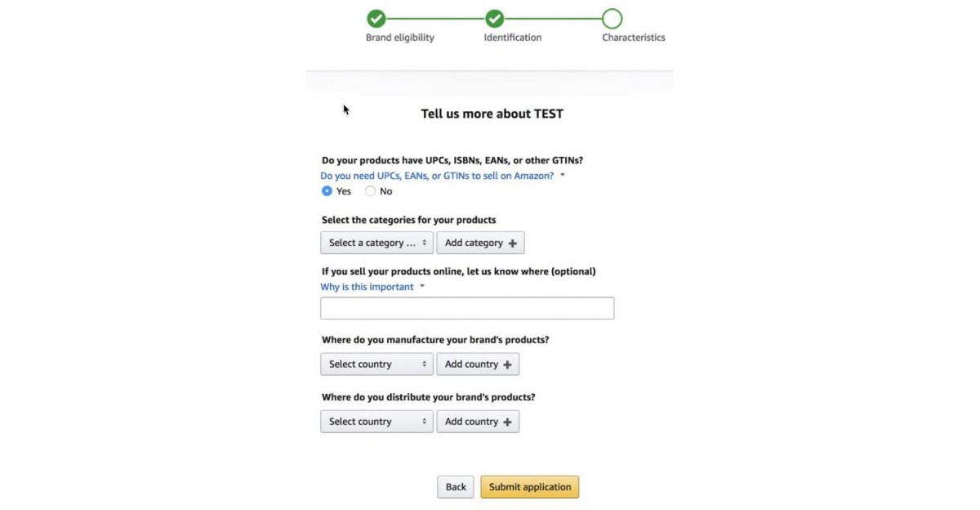Select the Yes radio button
The height and width of the screenshot is (510, 980).
coord(327,191)
